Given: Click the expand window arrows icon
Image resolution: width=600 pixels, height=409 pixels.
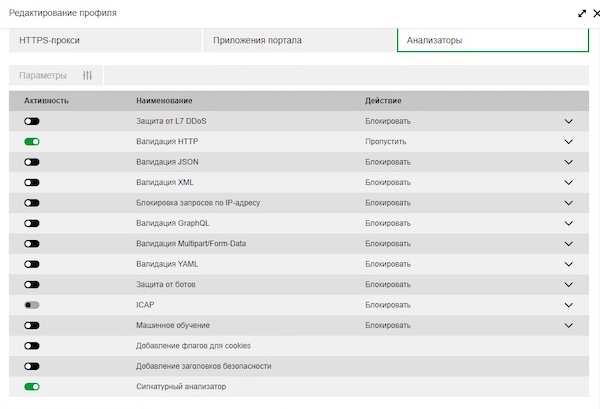Looking at the screenshot, I should pos(582,13).
